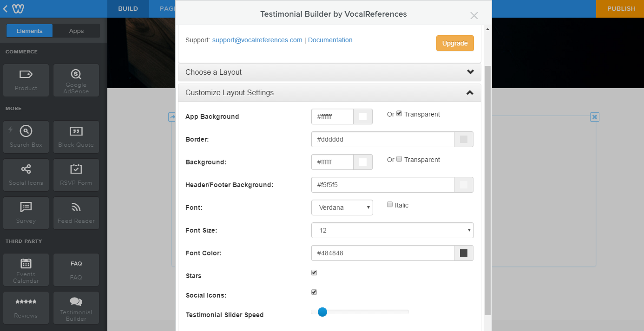
Task: Select the Reviews stars element
Action: [x=26, y=308]
